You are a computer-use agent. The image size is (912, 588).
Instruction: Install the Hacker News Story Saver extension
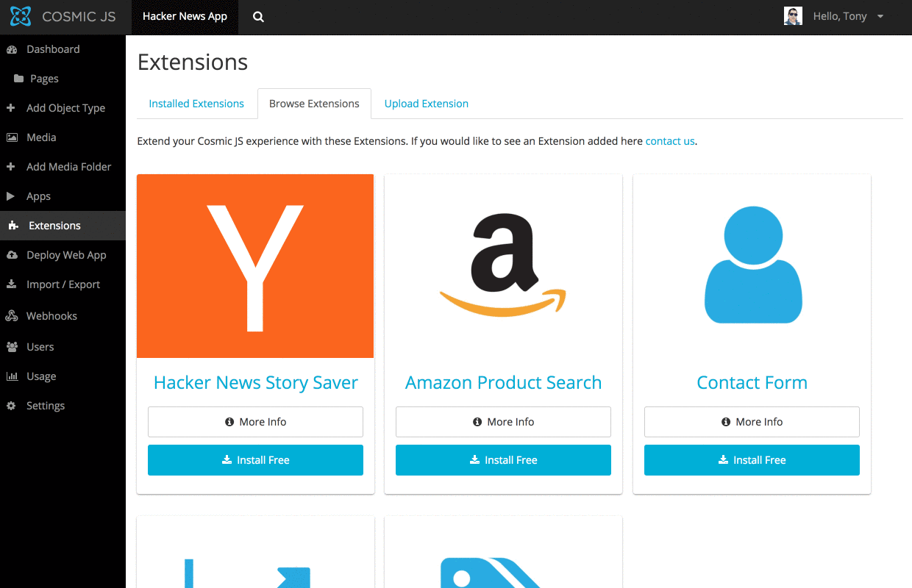[255, 460]
